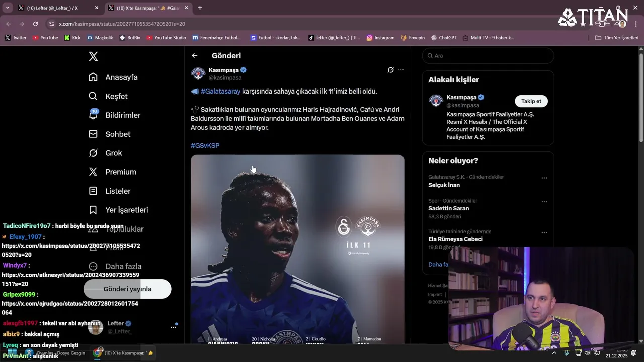Open YouTube bookmark
Image resolution: width=644 pixels, height=362 pixels.
45,38
